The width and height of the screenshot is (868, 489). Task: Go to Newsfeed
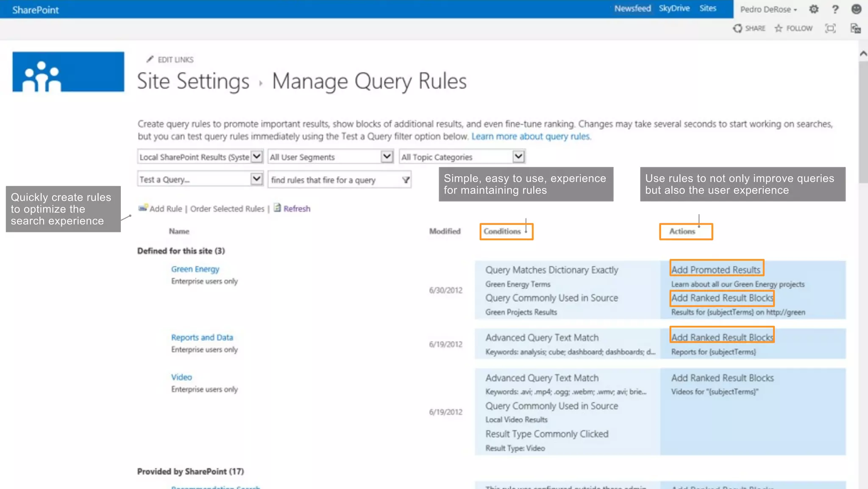pyautogui.click(x=632, y=8)
